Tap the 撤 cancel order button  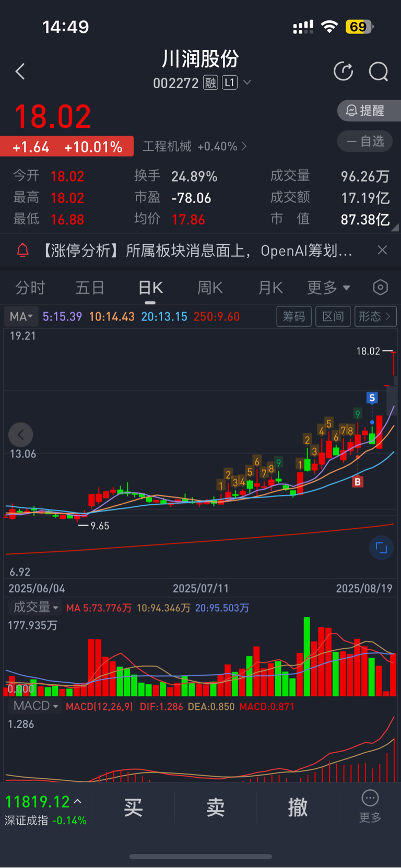298,807
